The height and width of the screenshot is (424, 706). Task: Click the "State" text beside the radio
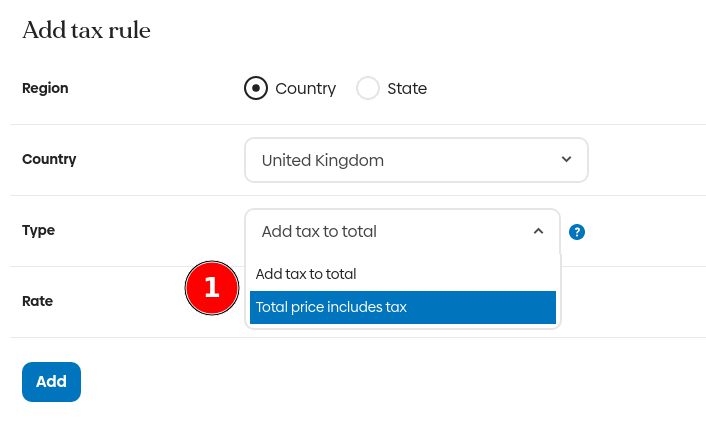(407, 88)
